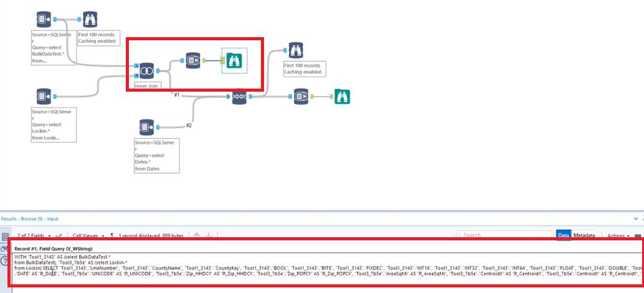Switch to the Metadata tab

click(584, 235)
